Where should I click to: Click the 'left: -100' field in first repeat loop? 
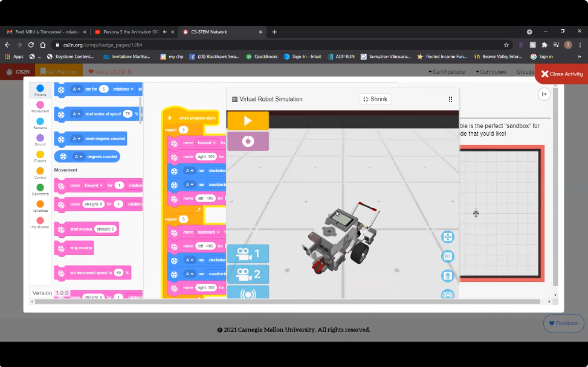(206, 198)
